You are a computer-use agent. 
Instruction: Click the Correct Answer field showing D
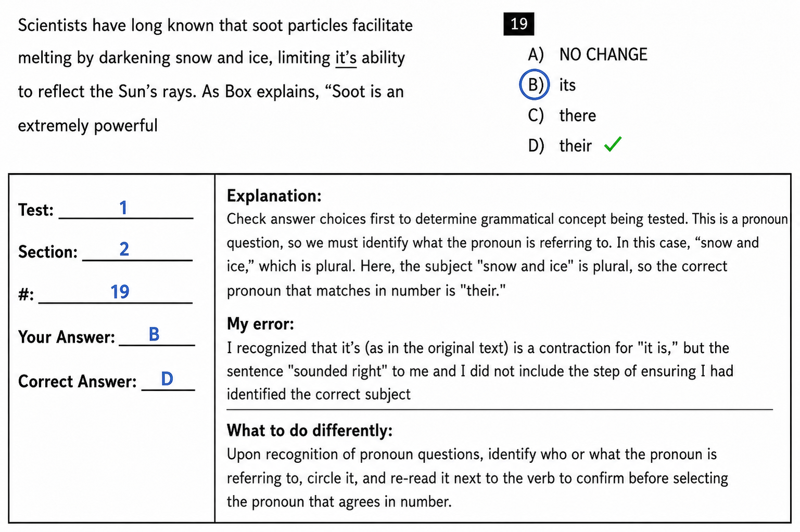pos(168,380)
